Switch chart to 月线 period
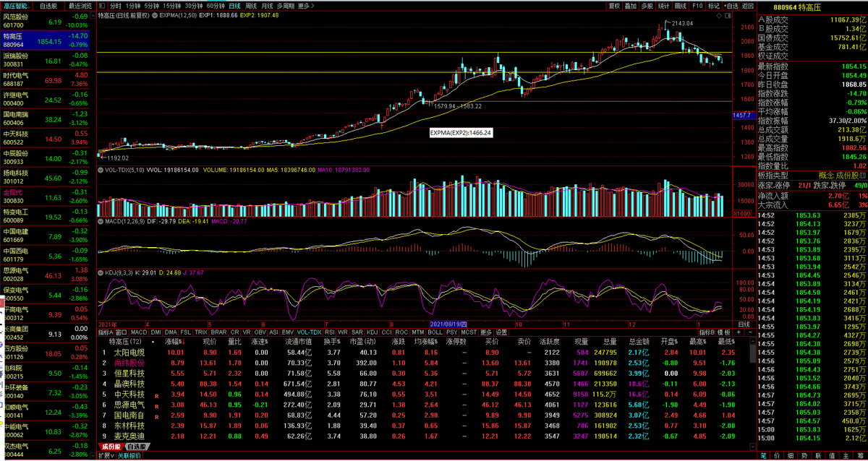This screenshot has width=868, height=461. coord(268,5)
